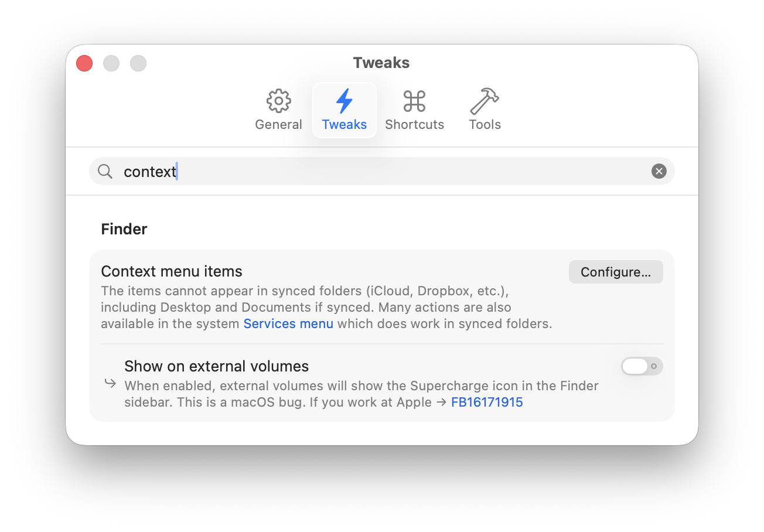Screen dimensions: 764x532
Task: Click the Tools hammer icon
Action: point(485,101)
